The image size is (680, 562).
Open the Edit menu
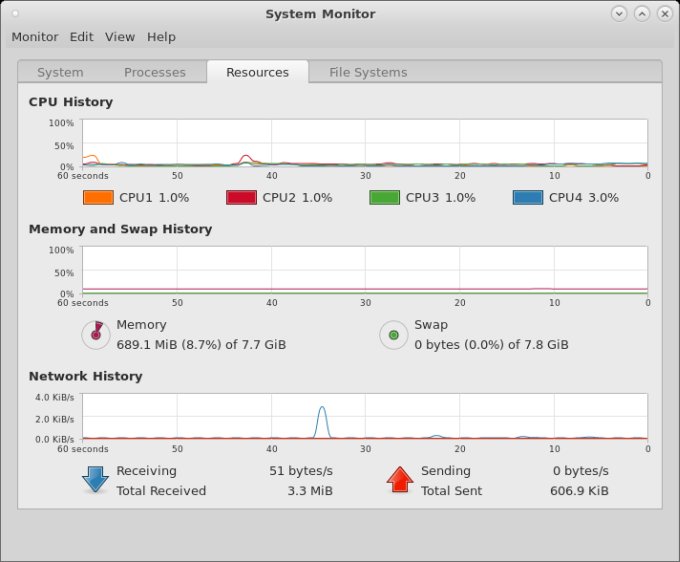coord(81,37)
